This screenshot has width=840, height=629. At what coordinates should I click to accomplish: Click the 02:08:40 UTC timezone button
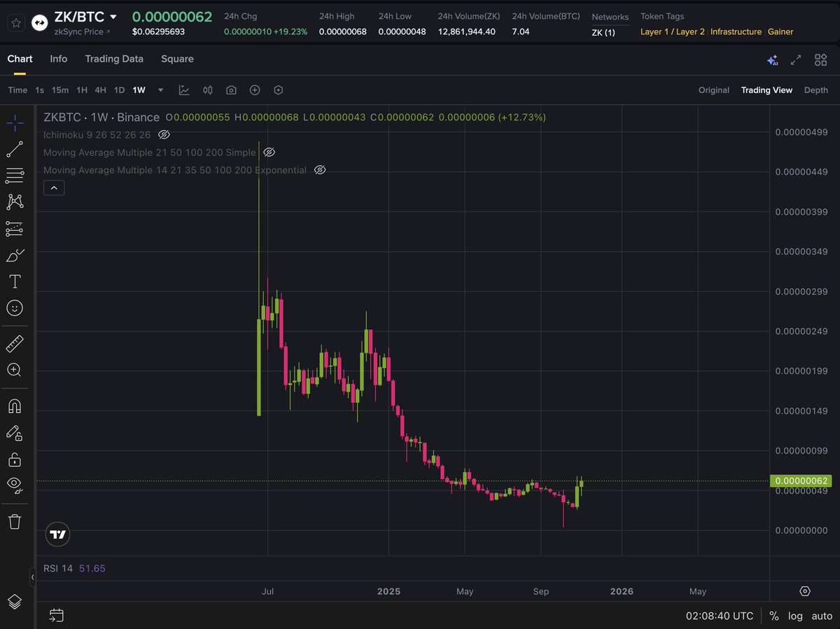click(x=720, y=616)
